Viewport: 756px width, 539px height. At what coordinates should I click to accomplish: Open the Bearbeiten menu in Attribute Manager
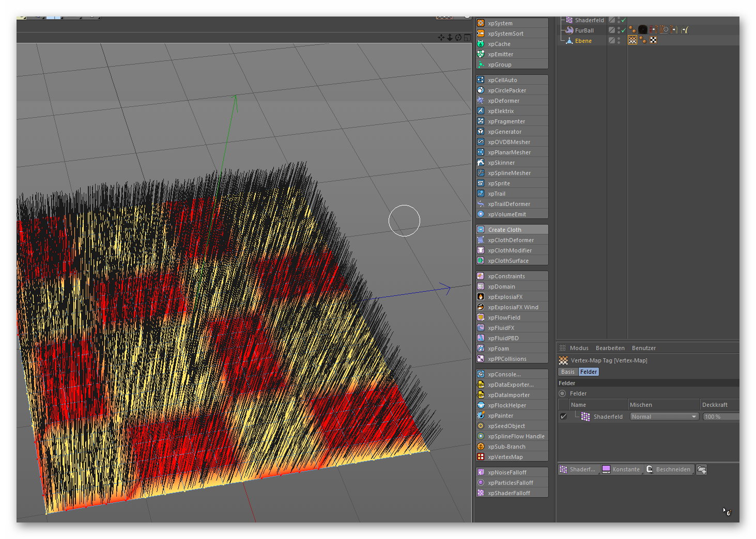pos(610,348)
